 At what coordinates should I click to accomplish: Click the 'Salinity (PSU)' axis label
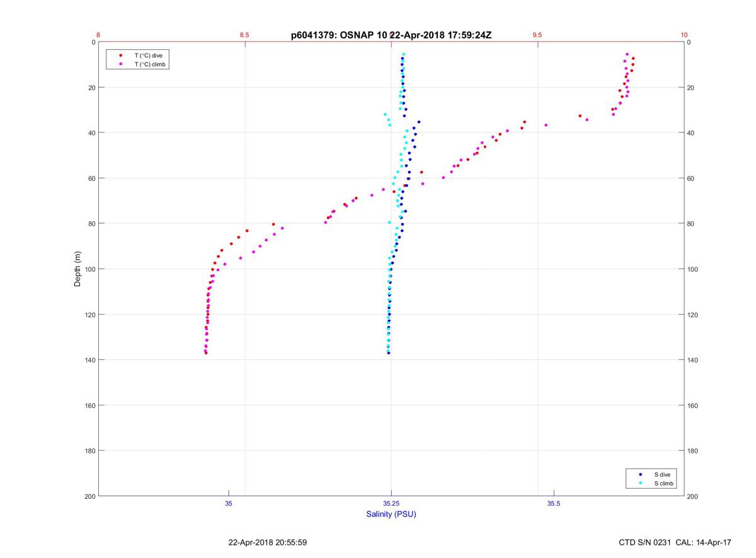pos(391,514)
